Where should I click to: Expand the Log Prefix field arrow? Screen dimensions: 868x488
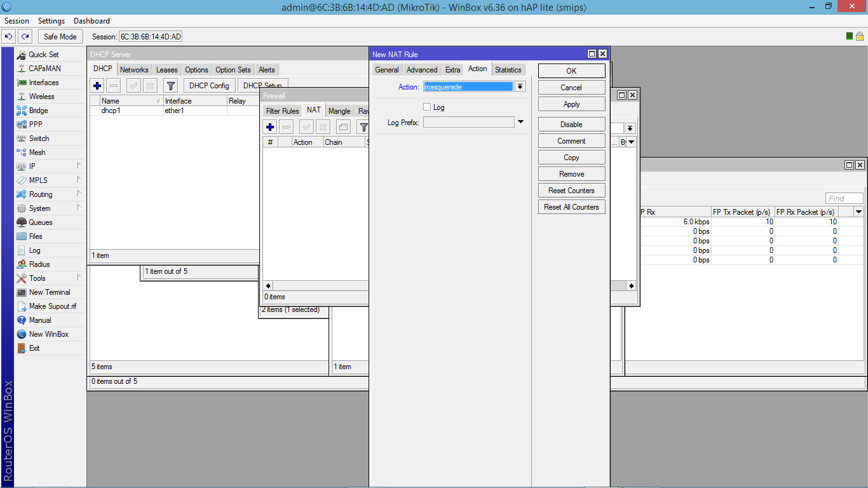pyautogui.click(x=520, y=122)
